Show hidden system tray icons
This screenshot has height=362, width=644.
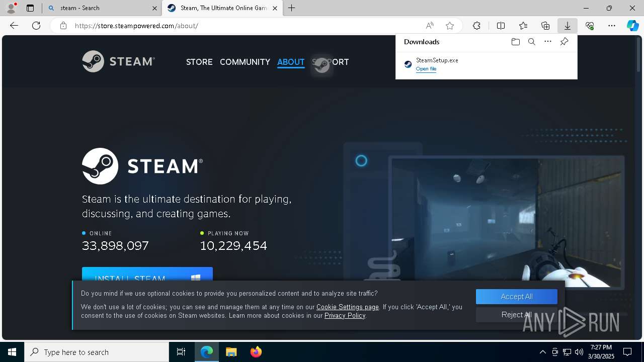542,352
